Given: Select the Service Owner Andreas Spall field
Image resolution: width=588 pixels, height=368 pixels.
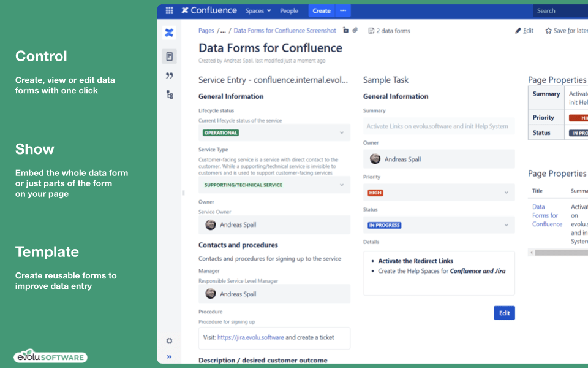Looking at the screenshot, I should point(274,224).
